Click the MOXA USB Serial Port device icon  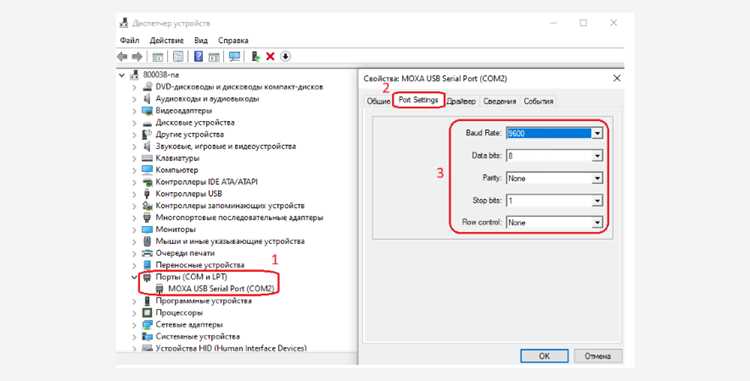click(x=160, y=289)
